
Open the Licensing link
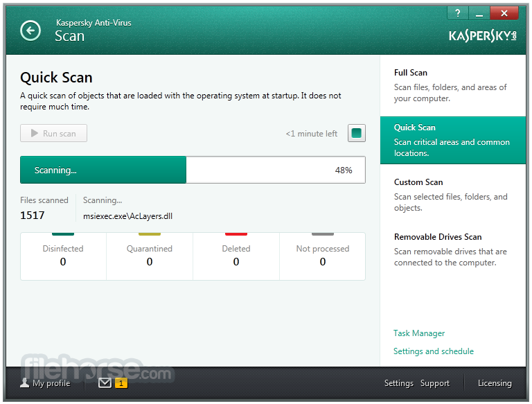[x=495, y=383]
